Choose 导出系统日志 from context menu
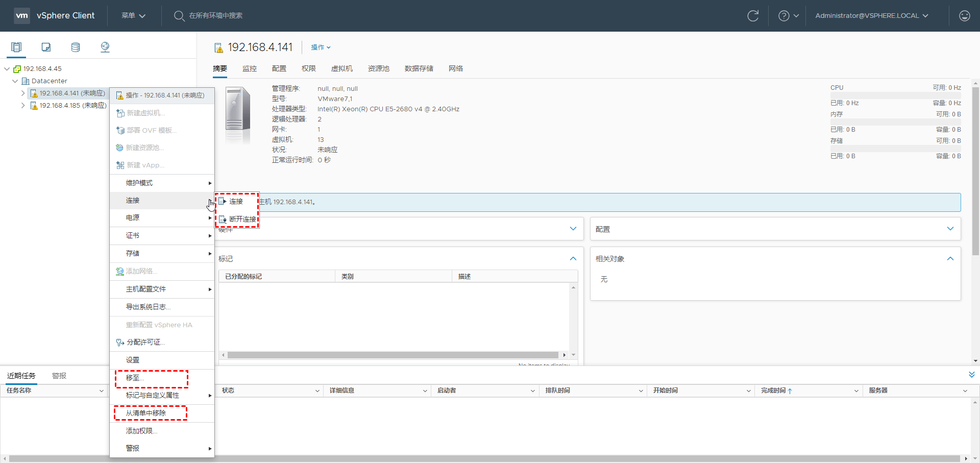980x463 pixels. (162, 307)
